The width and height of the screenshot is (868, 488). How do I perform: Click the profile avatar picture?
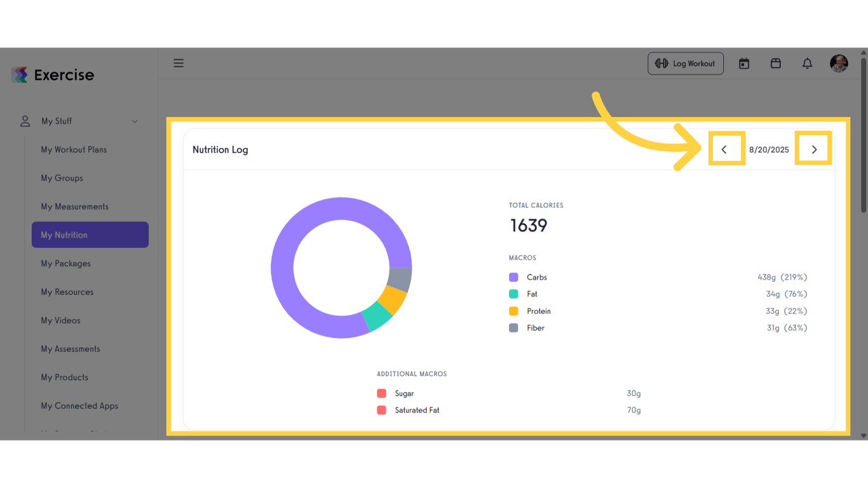tap(839, 63)
